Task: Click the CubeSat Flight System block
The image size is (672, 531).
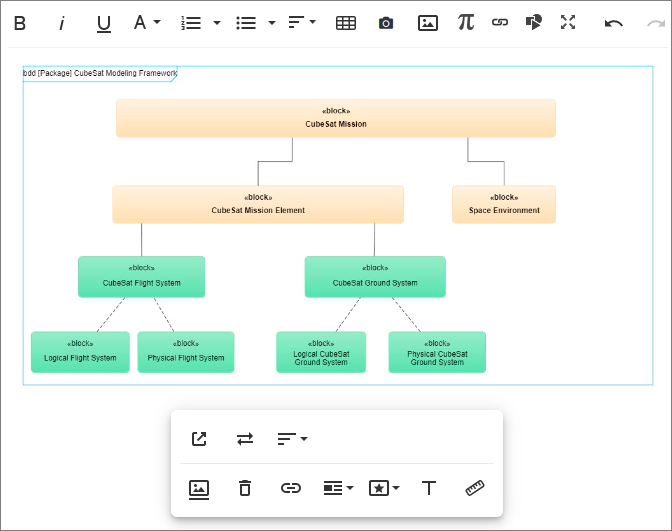Action: (x=141, y=277)
